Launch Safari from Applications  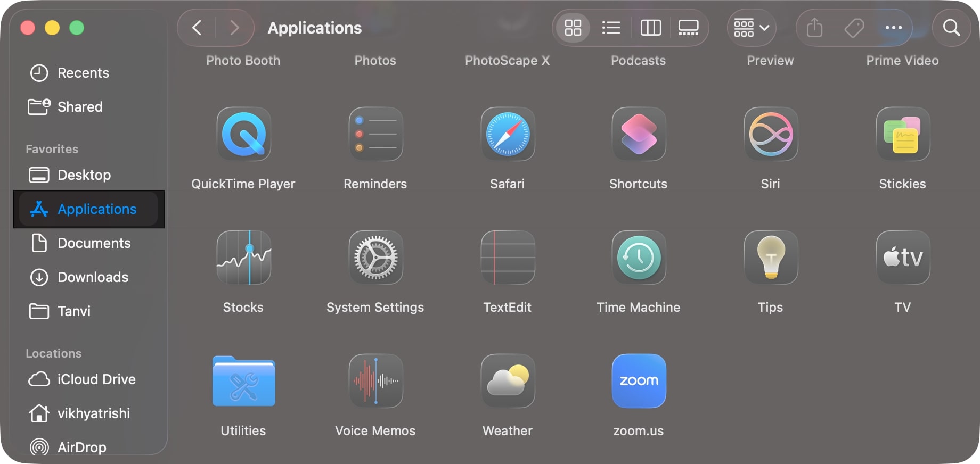[x=508, y=134]
